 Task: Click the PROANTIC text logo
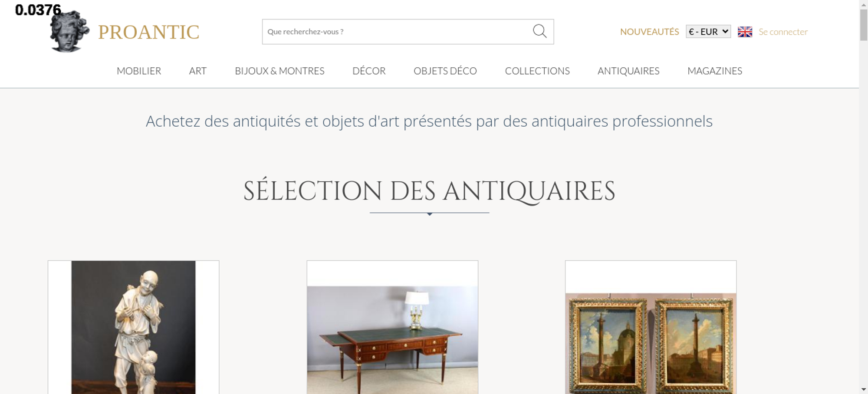tap(148, 32)
